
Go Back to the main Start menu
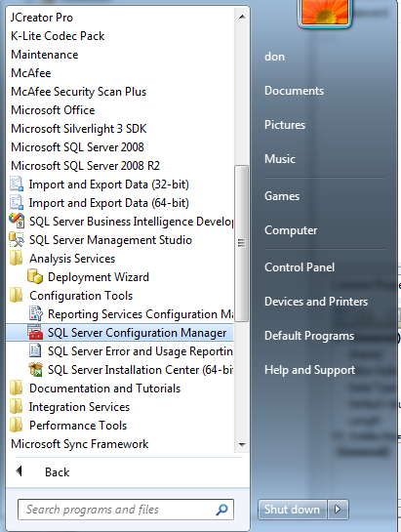pyautogui.click(x=57, y=471)
